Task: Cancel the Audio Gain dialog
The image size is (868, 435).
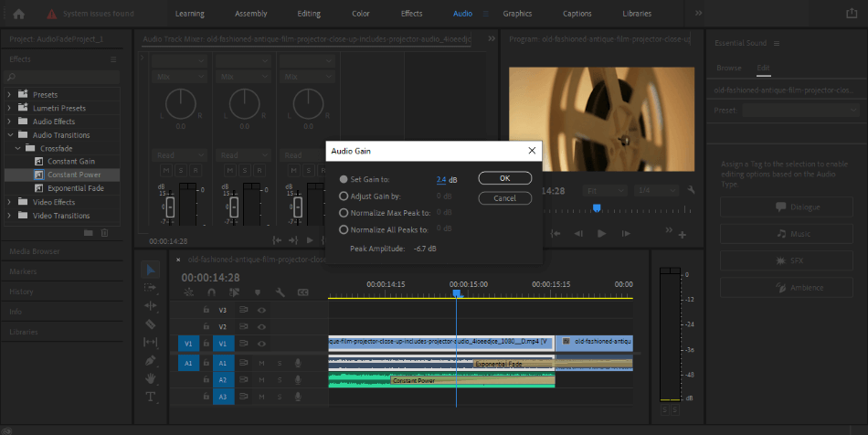Action: [x=505, y=198]
